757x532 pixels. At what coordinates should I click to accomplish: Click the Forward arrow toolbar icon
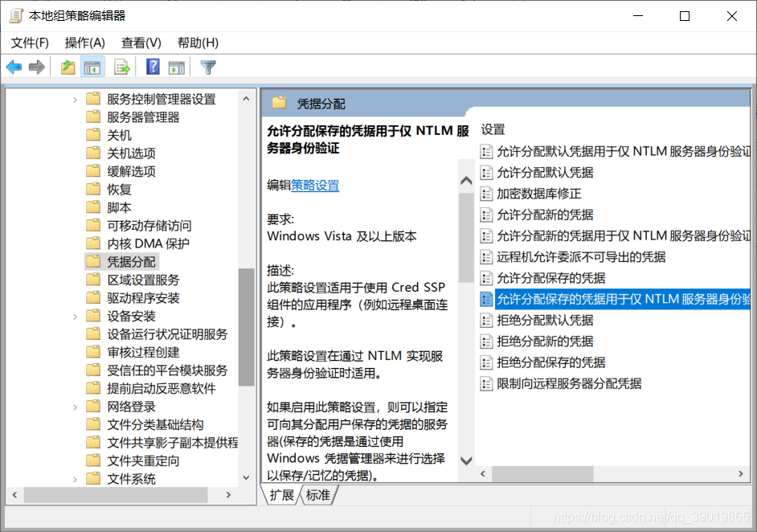tap(37, 68)
